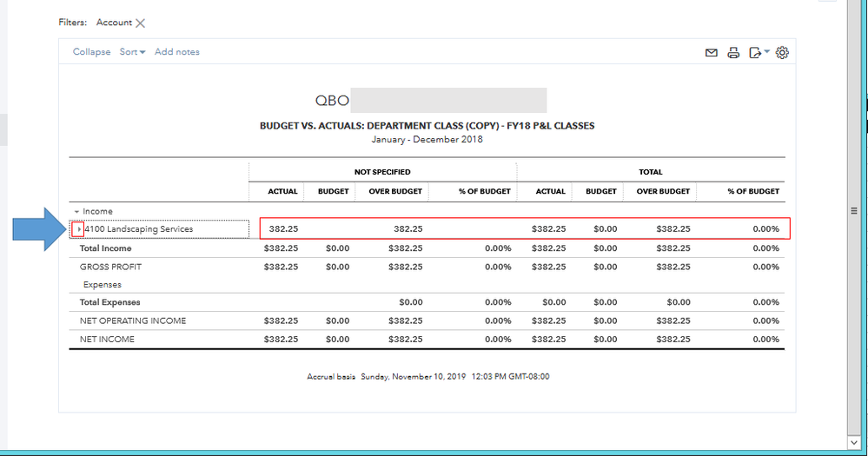Screen dimensions: 868x456
Task: Click NET OPERATING INCOME label
Action: 133,321
